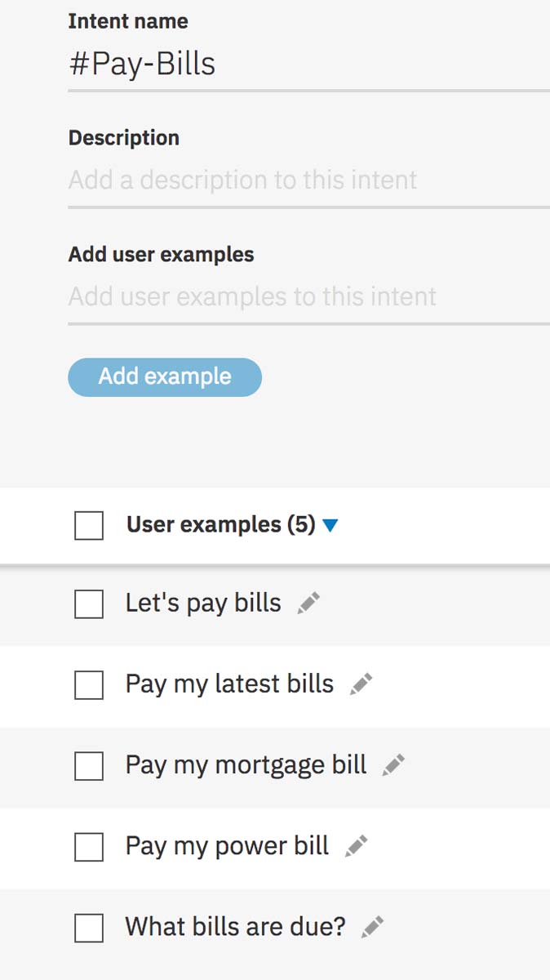This screenshot has width=550, height=980.
Task: Enable checkbox for "Pay my power bill"
Action: [x=89, y=847]
